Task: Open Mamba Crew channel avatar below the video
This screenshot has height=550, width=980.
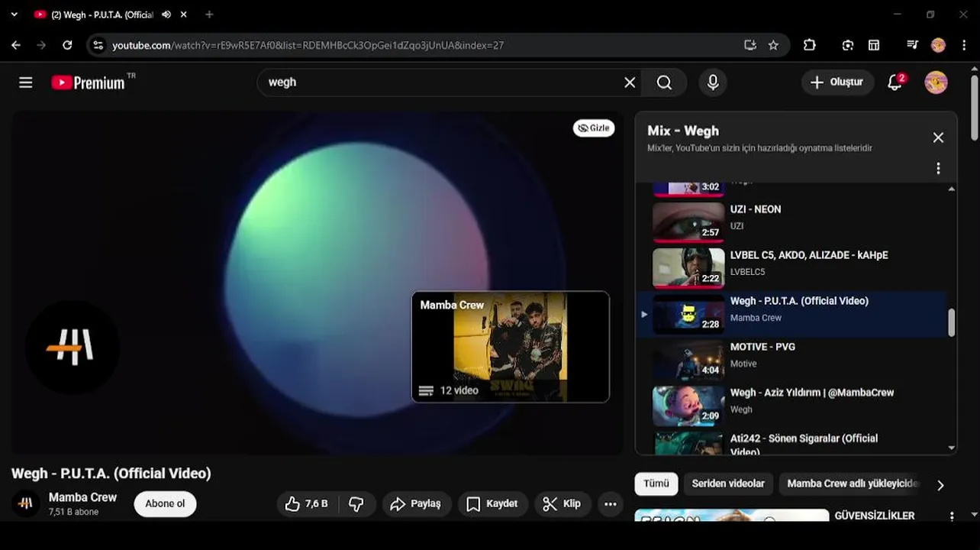Action: point(25,503)
